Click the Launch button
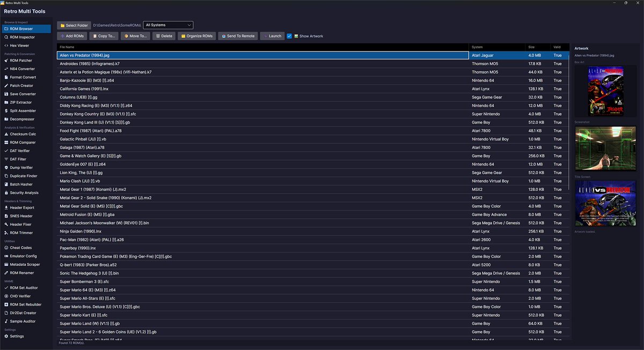 pos(272,36)
